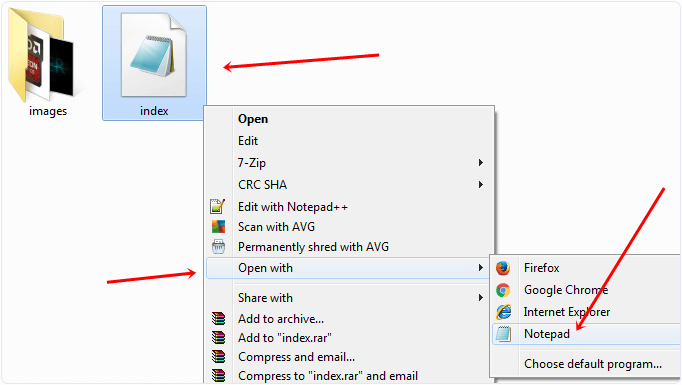Select Add to "index.rar" entry

click(284, 338)
